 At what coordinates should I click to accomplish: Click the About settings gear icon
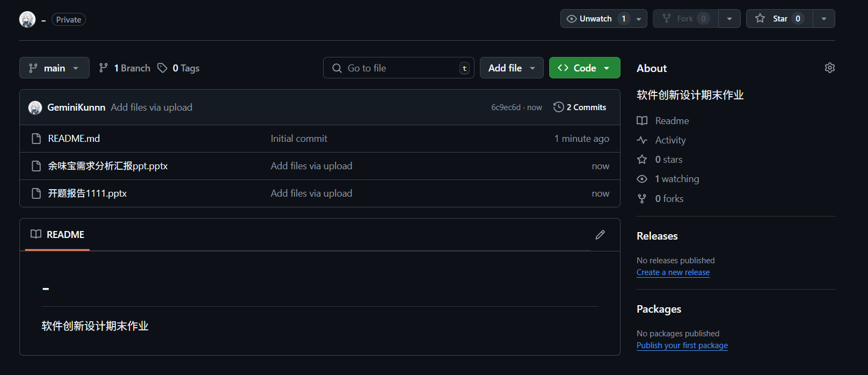pos(829,68)
